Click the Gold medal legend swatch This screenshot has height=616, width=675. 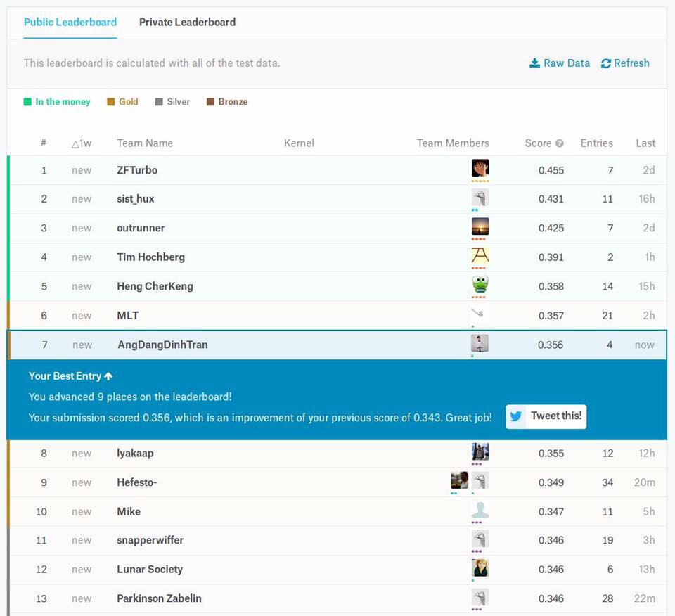(x=110, y=102)
